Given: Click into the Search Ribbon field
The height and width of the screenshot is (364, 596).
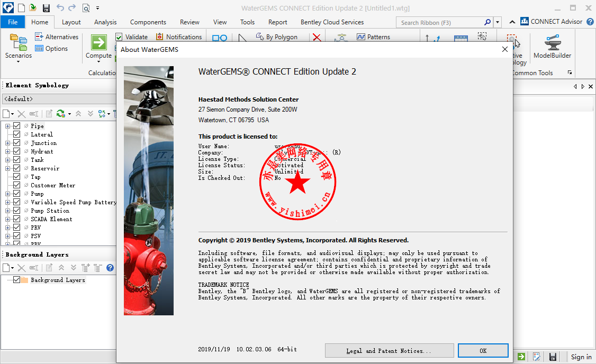Looking at the screenshot, I should pyautogui.click(x=440, y=22).
